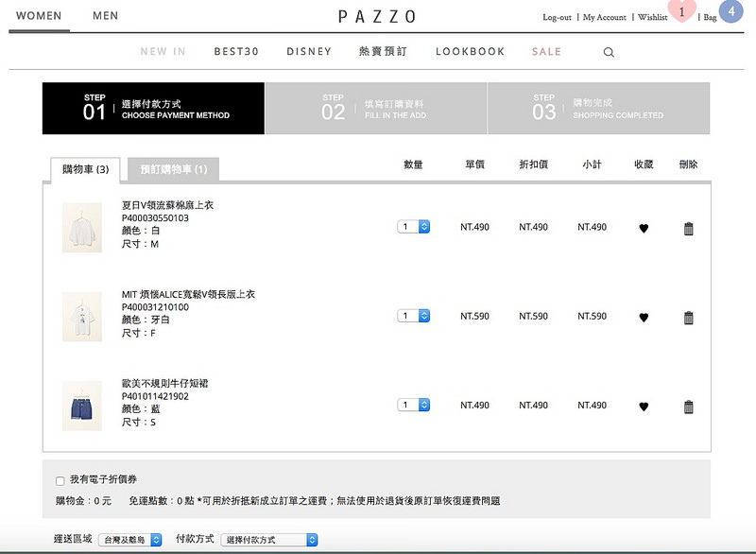
Task: Click product code P400031210100
Action: click(x=155, y=307)
